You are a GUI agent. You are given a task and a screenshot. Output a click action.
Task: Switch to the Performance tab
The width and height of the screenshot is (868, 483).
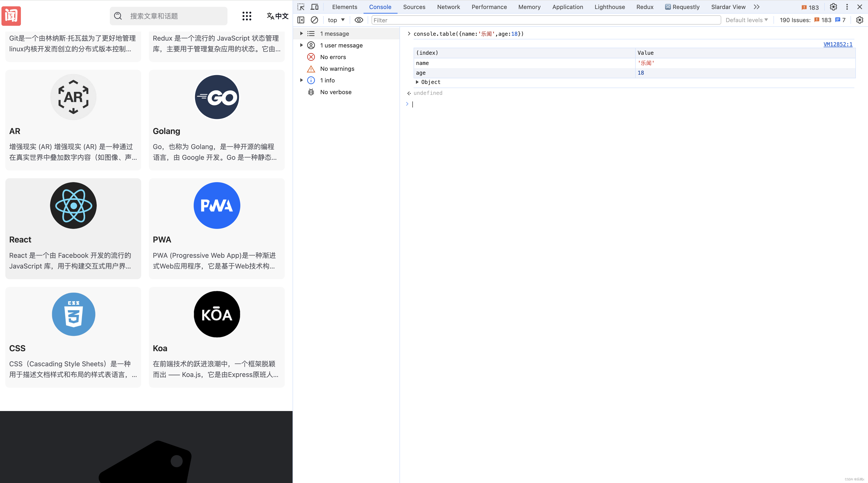[489, 7]
